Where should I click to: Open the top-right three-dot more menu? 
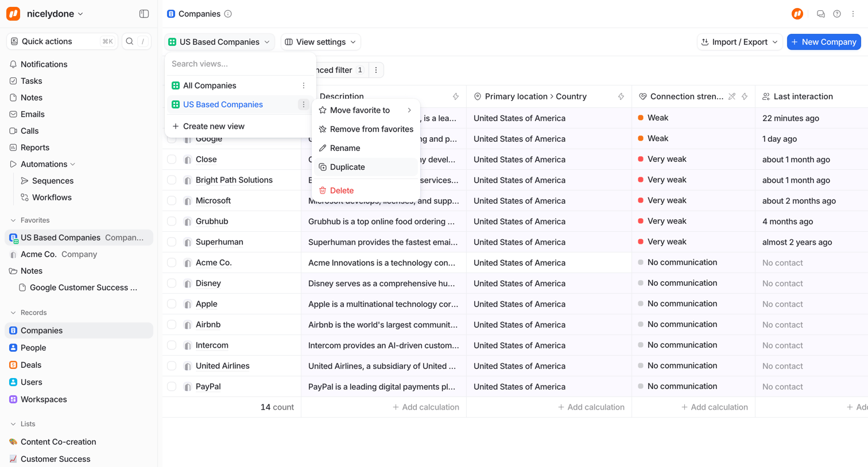point(853,14)
